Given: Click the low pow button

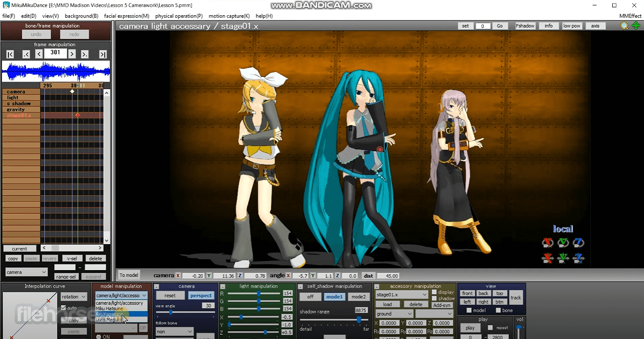Looking at the screenshot, I should tap(572, 26).
